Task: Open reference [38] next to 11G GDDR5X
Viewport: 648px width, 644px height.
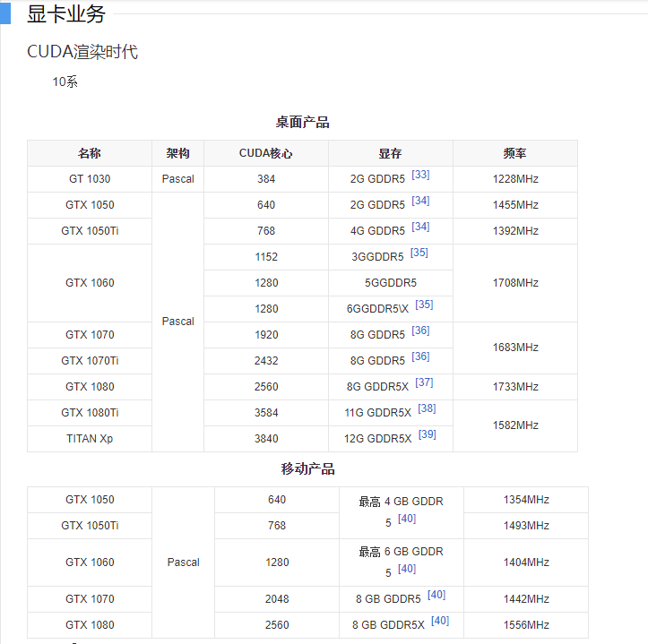Action: [427, 409]
